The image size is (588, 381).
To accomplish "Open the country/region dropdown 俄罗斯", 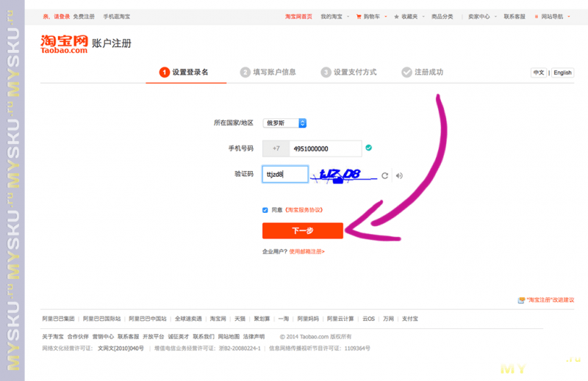I will 284,123.
